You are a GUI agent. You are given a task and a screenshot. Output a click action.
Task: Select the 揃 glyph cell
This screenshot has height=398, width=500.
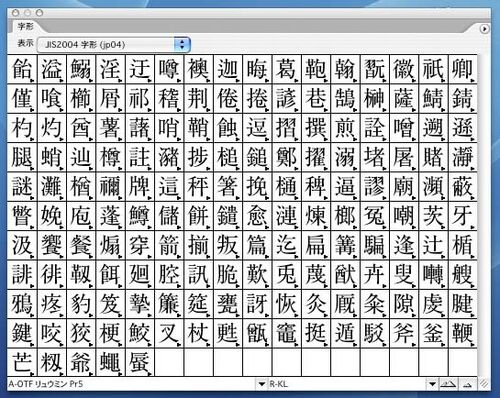(x=199, y=245)
